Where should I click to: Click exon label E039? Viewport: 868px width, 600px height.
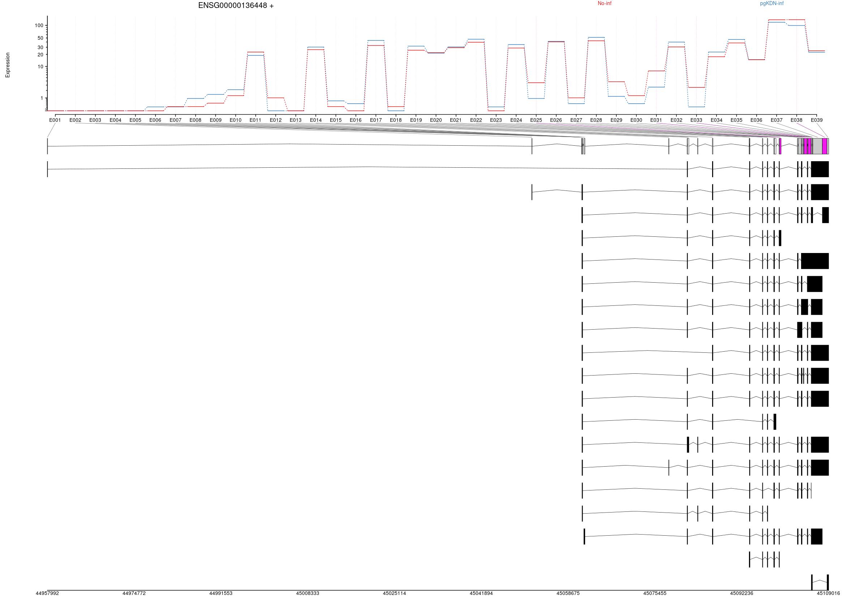tap(817, 120)
